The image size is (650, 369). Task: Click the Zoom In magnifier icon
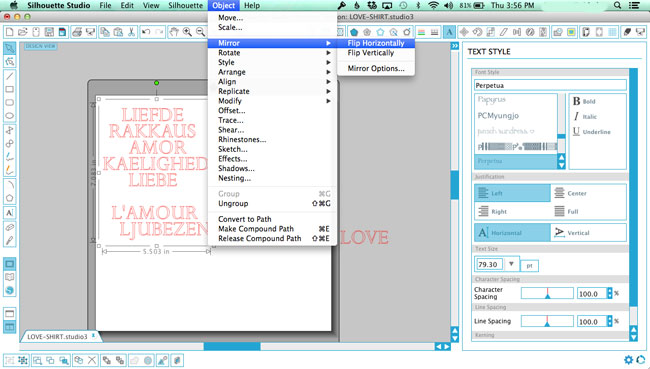point(187,32)
